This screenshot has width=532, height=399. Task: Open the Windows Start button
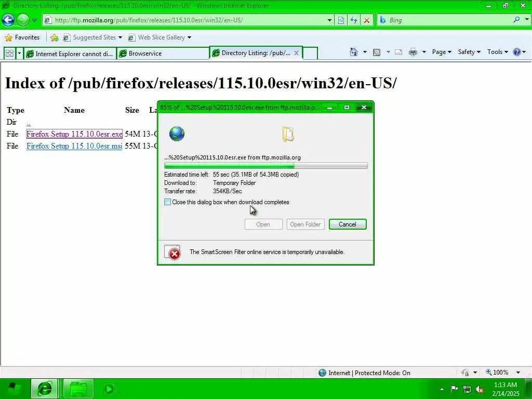tap(14, 389)
